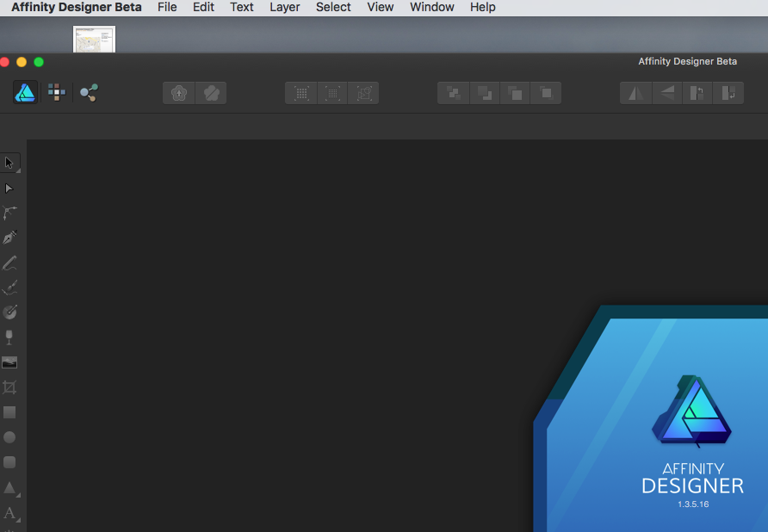768x532 pixels.
Task: Select the Node tool
Action: (x=9, y=189)
